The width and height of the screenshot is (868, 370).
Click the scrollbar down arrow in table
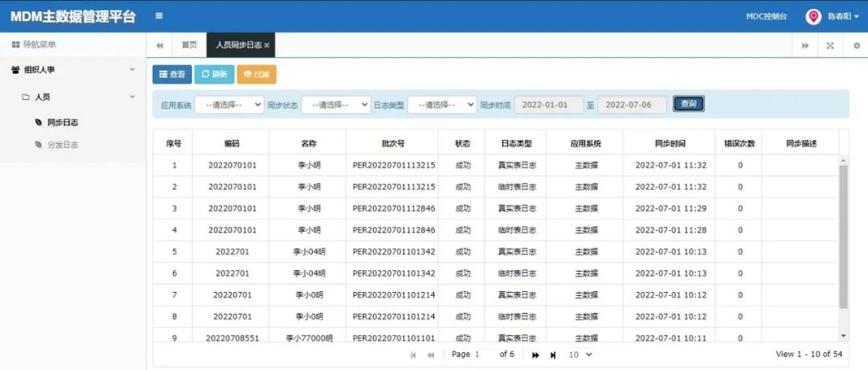843,335
